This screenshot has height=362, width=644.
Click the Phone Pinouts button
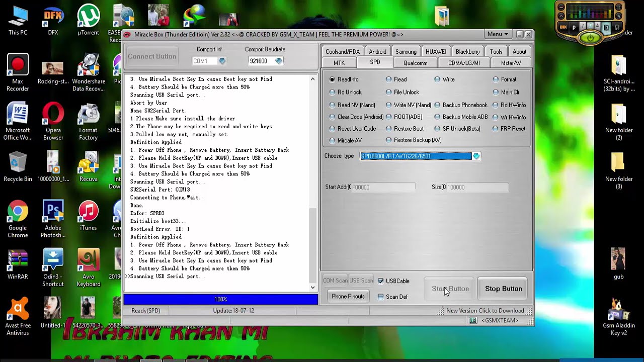point(348,296)
